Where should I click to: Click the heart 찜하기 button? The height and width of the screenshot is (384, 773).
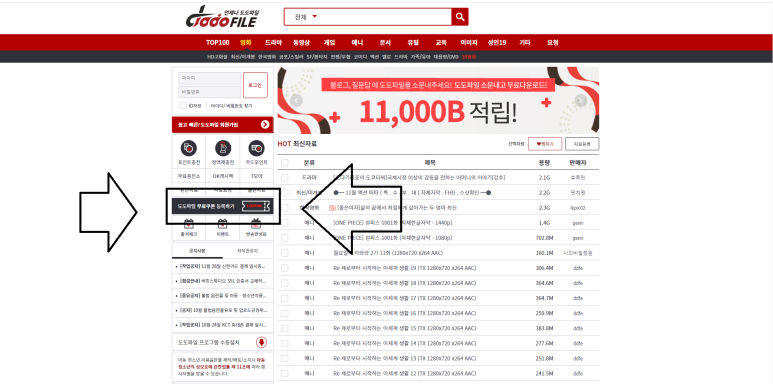coord(545,144)
